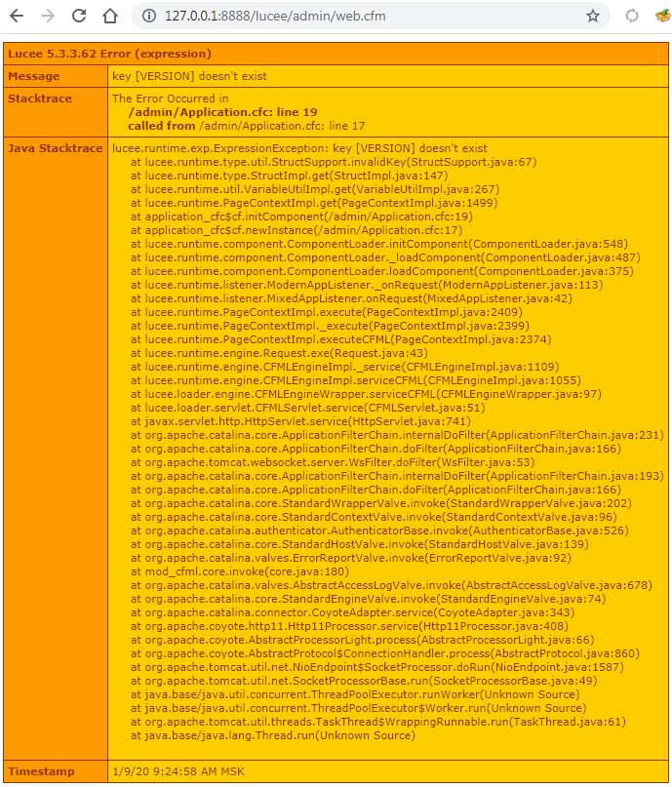672x787 pixels.
Task: Click the grey sync extension icon
Action: pos(632,16)
